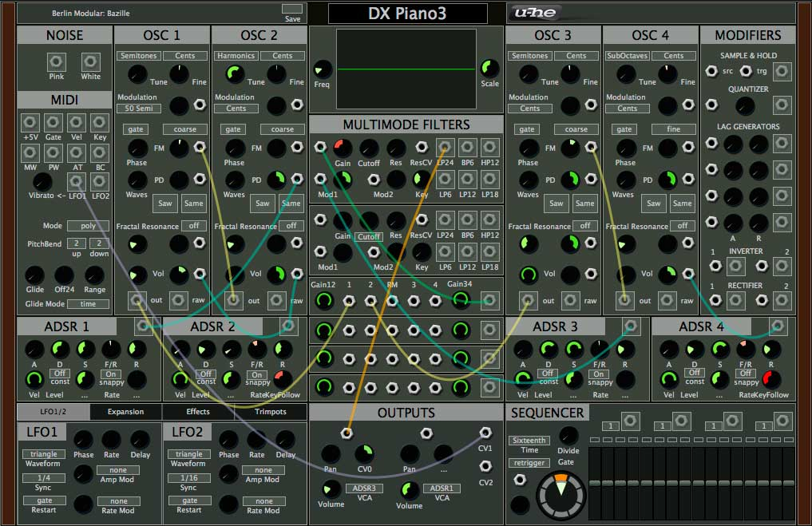Click the MIDI Key output jack
812x526 pixels.
point(100,122)
